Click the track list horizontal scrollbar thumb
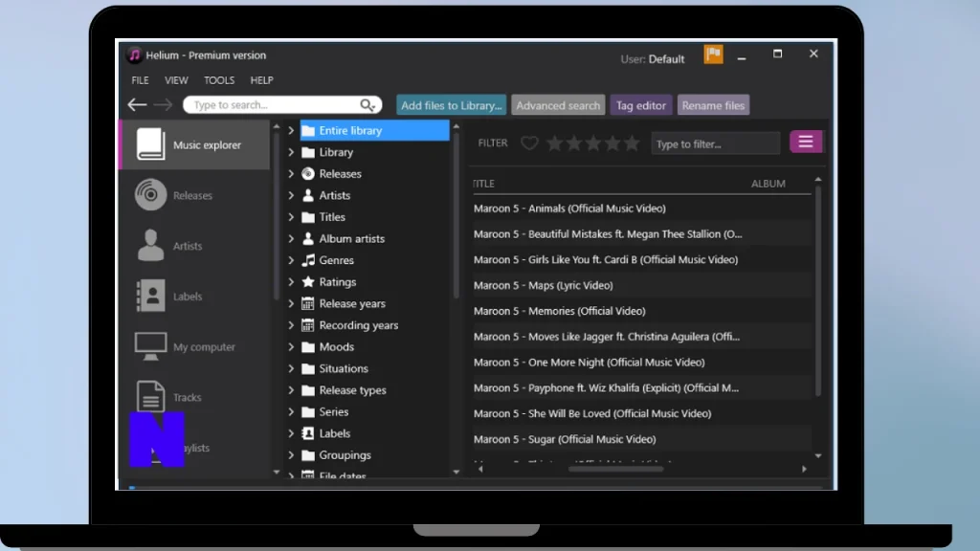The width and height of the screenshot is (980, 551). pos(615,469)
